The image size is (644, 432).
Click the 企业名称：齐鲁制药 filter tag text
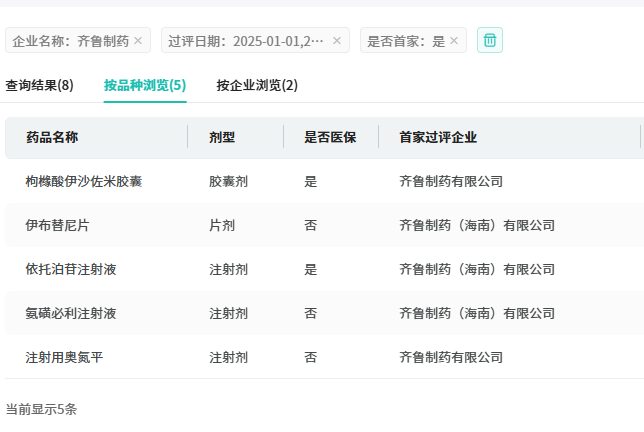click(70, 41)
